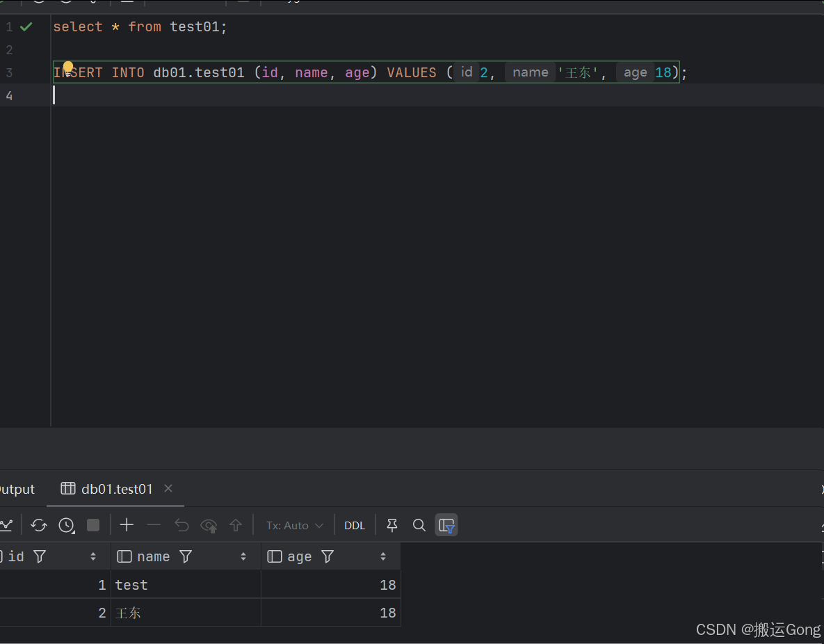Select the name column header label
Viewport: 824px width, 644px height.
(154, 557)
